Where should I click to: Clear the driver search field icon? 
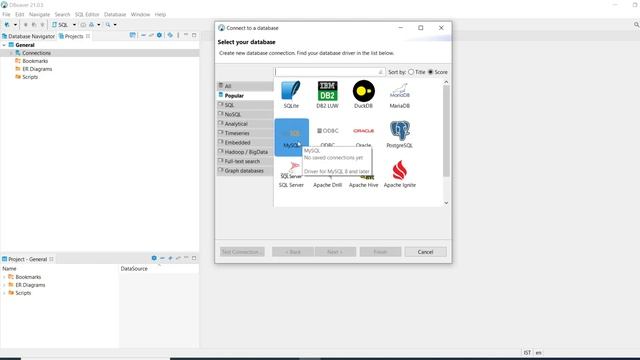[x=380, y=72]
